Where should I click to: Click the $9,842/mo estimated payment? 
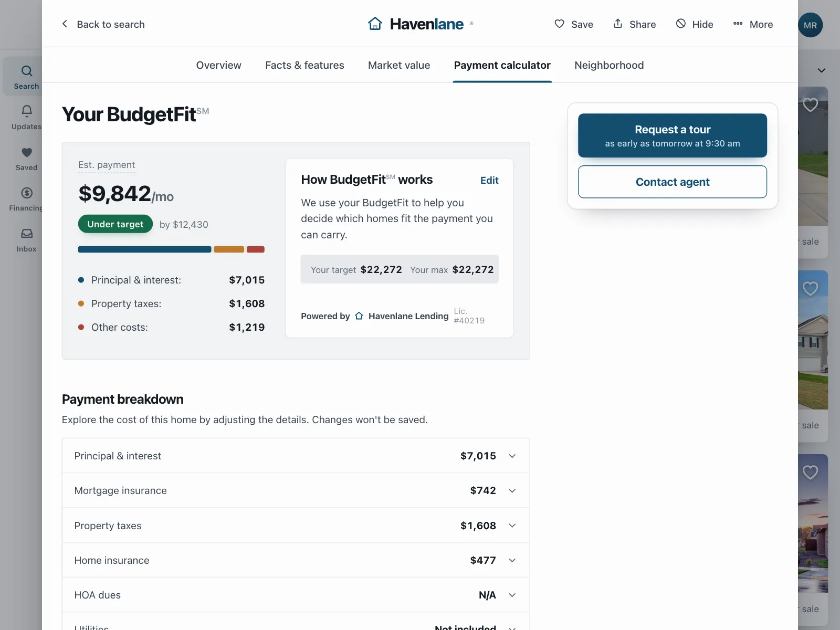click(126, 194)
